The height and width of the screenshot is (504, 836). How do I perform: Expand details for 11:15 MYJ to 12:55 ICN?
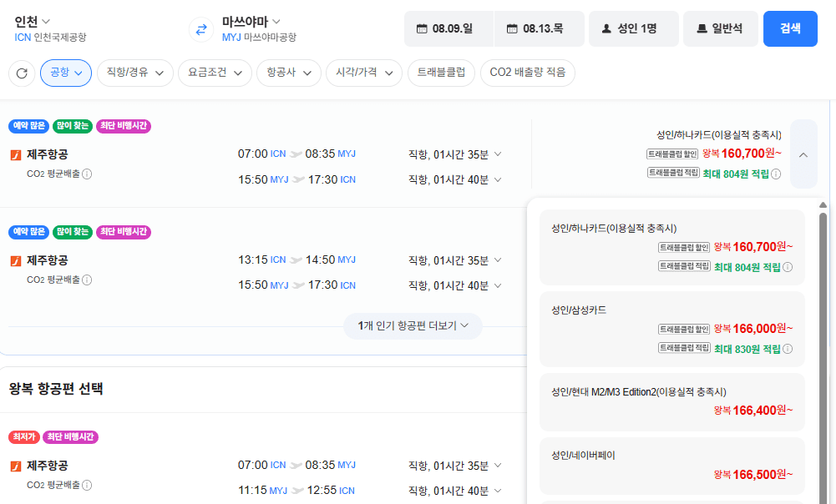(x=498, y=491)
